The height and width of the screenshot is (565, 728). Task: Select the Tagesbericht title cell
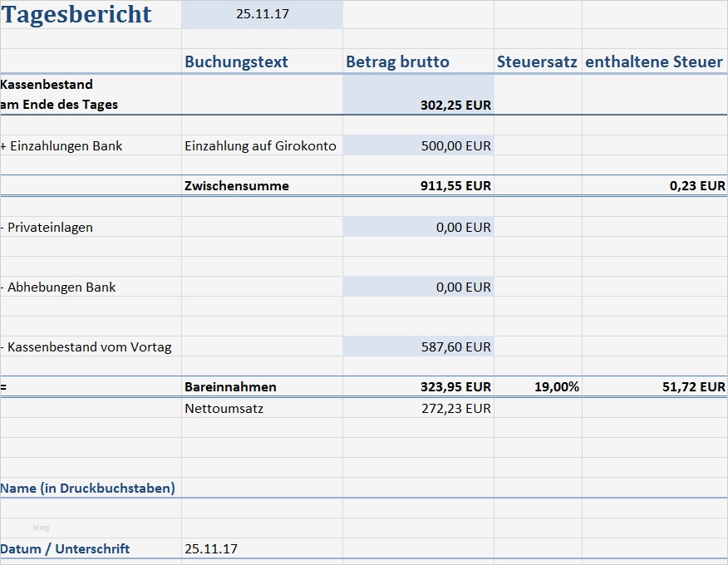(75, 15)
